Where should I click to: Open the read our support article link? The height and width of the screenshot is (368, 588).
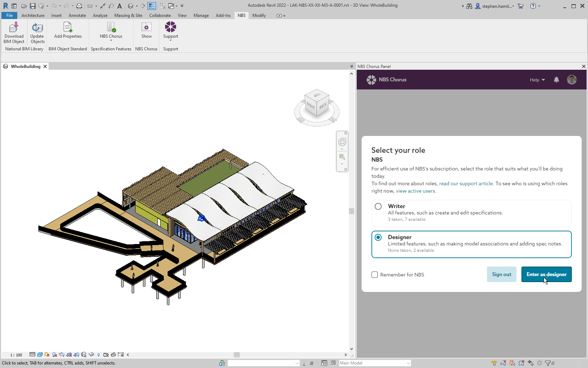(x=466, y=183)
